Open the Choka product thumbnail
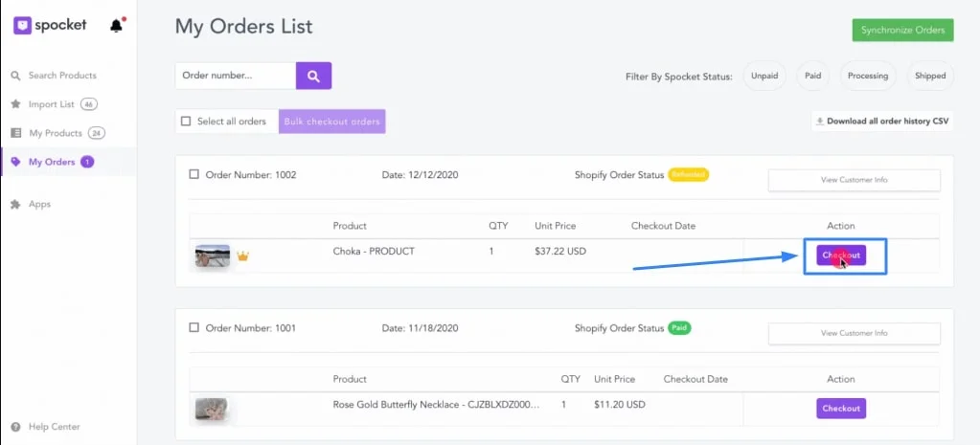Screen dimensions: 980x445 pyautogui.click(x=213, y=256)
